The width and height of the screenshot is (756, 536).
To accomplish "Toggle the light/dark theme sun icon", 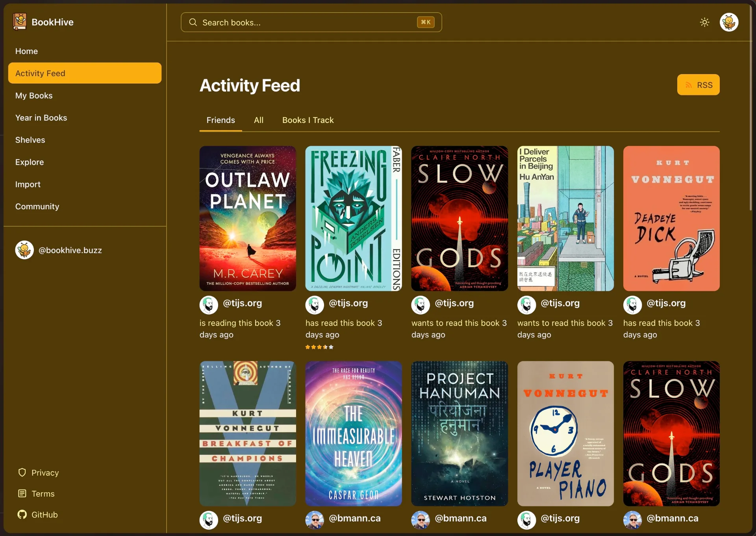I will click(x=704, y=22).
